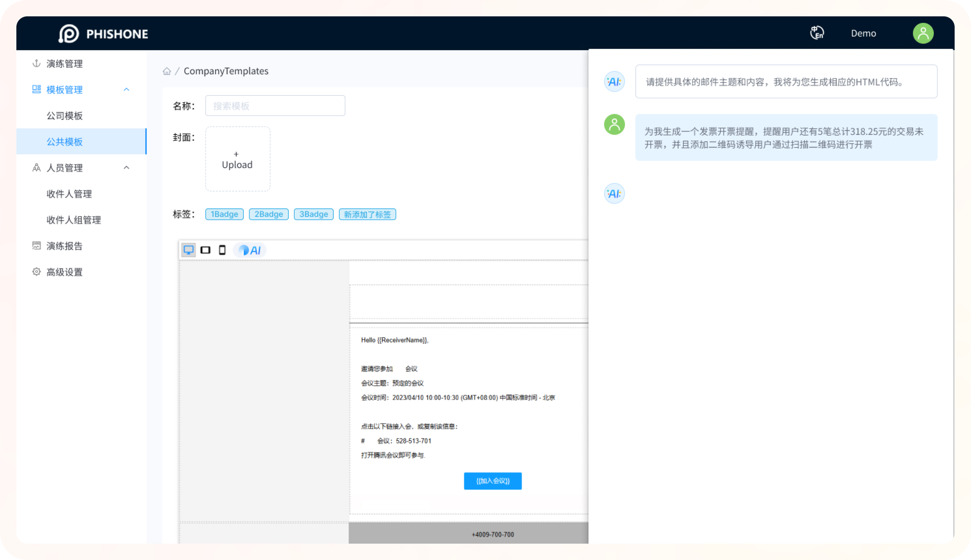
Task: Open 收件人组管理 page
Action: point(74,220)
